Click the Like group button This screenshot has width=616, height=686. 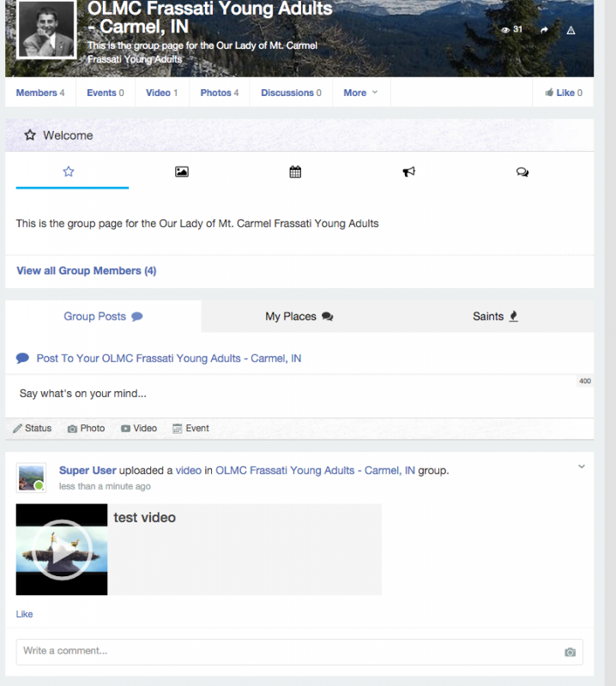point(564,93)
